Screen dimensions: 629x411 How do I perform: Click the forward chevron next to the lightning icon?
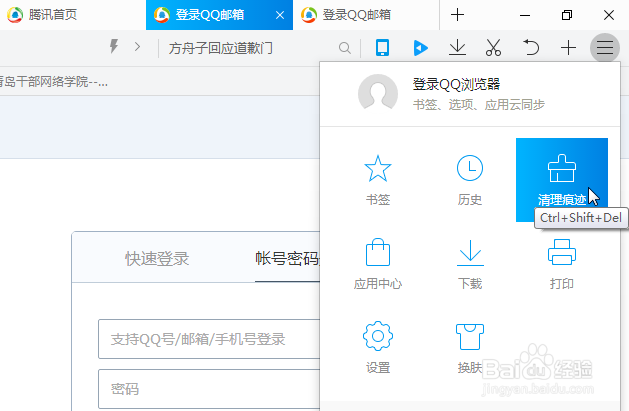tap(138, 47)
